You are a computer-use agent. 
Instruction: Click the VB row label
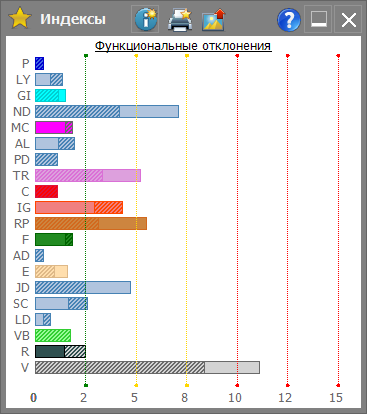pos(22,336)
